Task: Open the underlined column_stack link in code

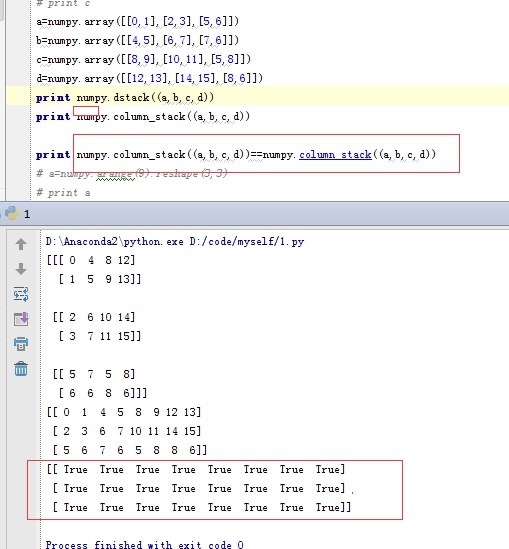Action: point(335,154)
